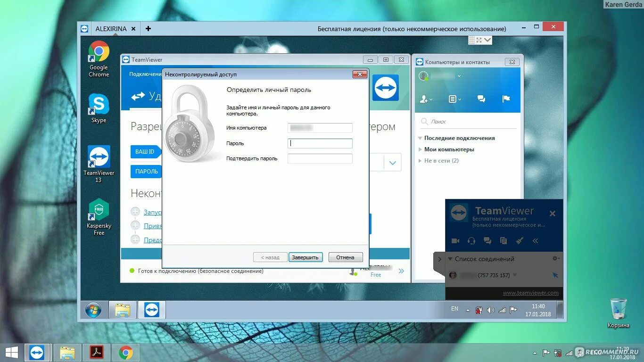Open the account name dropdown in contacts window
This screenshot has height=362, width=644.
coord(459,76)
